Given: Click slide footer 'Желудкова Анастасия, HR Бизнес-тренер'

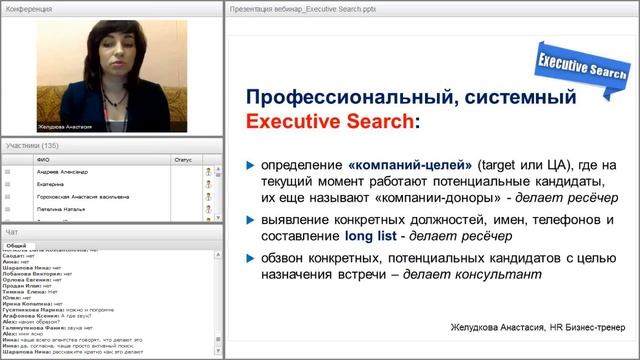Looking at the screenshot, I should [538, 327].
